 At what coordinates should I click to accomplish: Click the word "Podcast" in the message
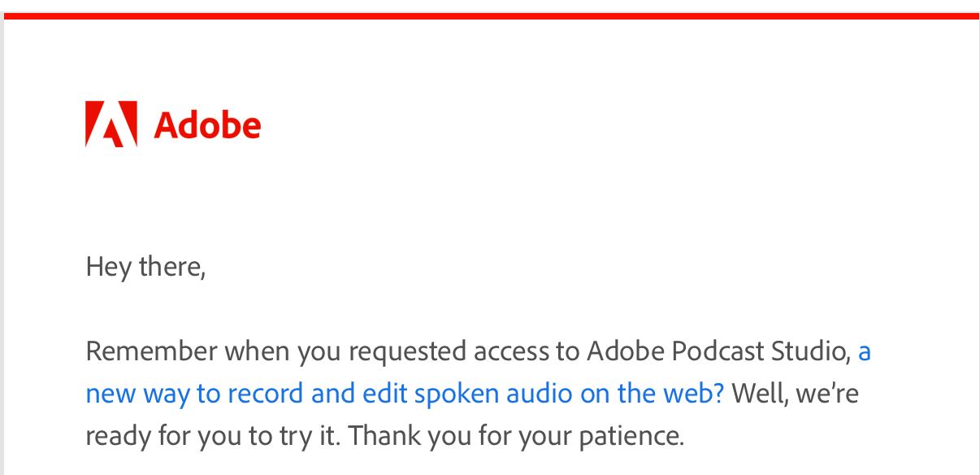[x=719, y=351]
